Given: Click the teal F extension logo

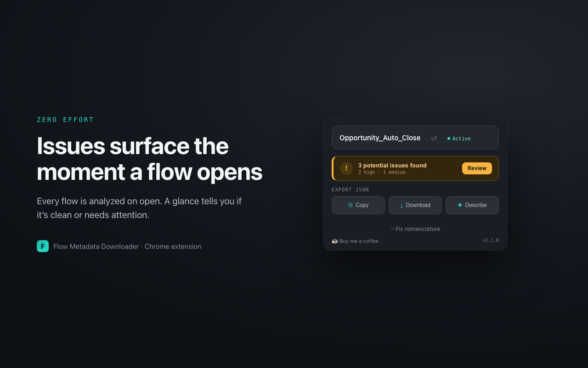Looking at the screenshot, I should 43,246.
